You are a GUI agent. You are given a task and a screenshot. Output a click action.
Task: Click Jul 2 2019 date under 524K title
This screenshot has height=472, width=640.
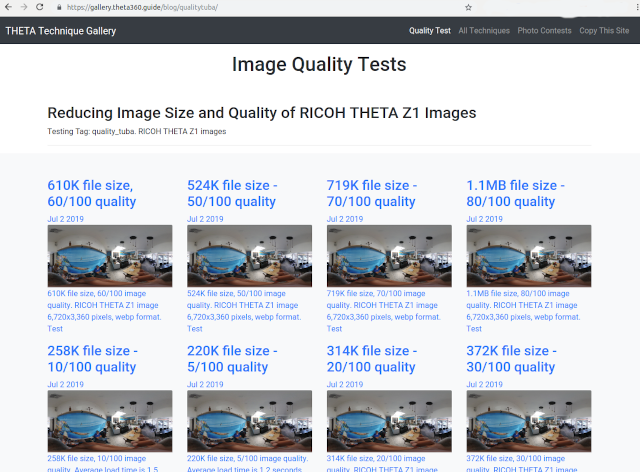[x=205, y=219]
